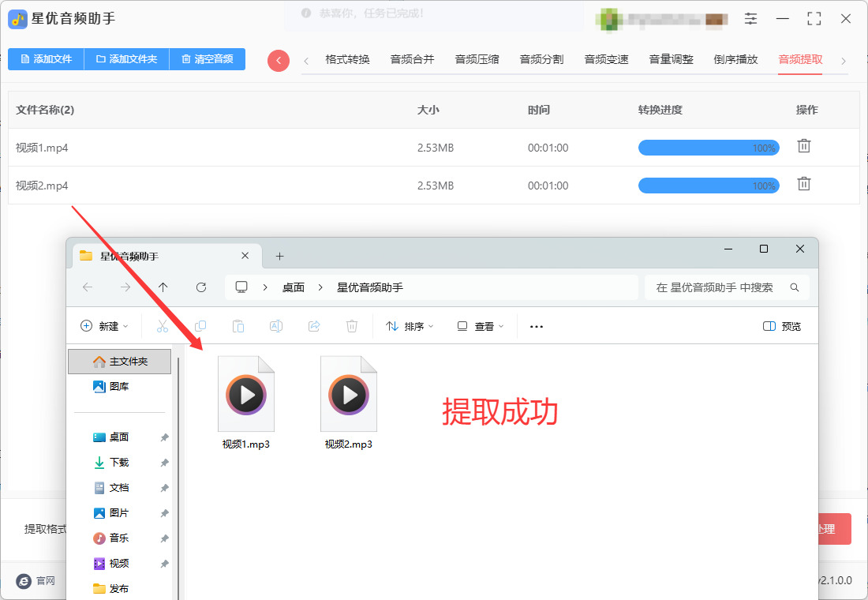Screen dimensions: 868x600
Task: Delete 视频2.mp4 with its trash icon
Action: [804, 184]
